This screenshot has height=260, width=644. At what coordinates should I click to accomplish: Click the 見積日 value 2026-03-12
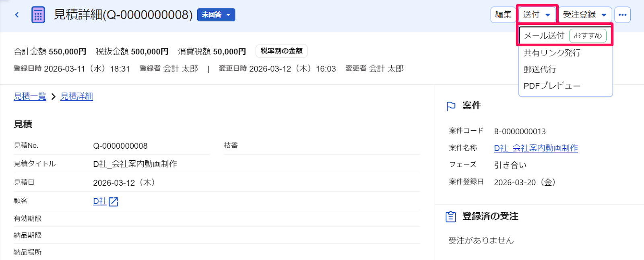pos(124,183)
